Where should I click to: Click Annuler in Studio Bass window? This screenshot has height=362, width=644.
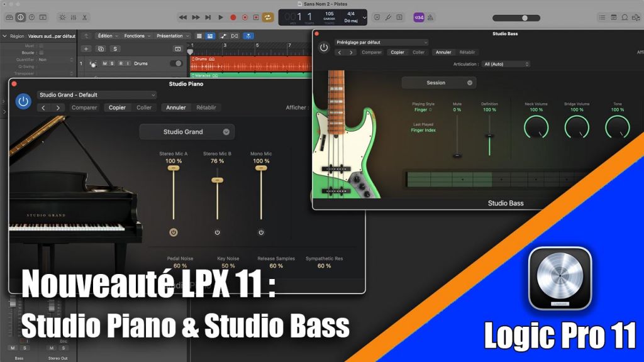443,53
